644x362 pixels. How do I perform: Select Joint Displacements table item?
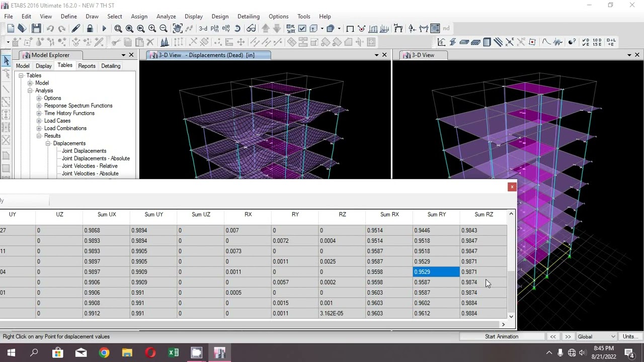click(84, 151)
